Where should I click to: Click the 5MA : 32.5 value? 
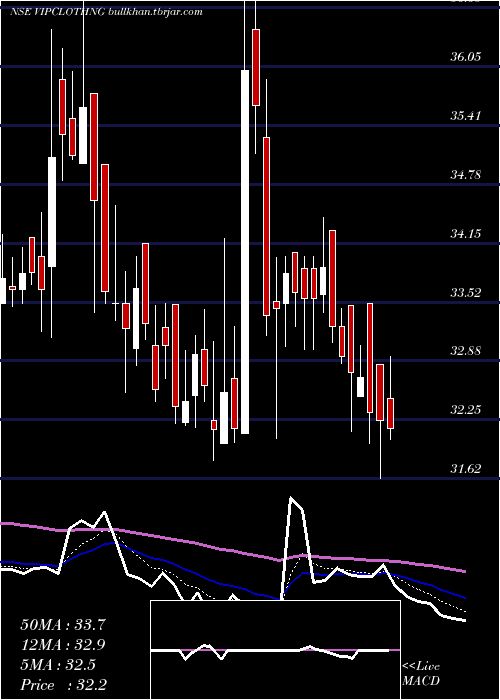click(58, 665)
